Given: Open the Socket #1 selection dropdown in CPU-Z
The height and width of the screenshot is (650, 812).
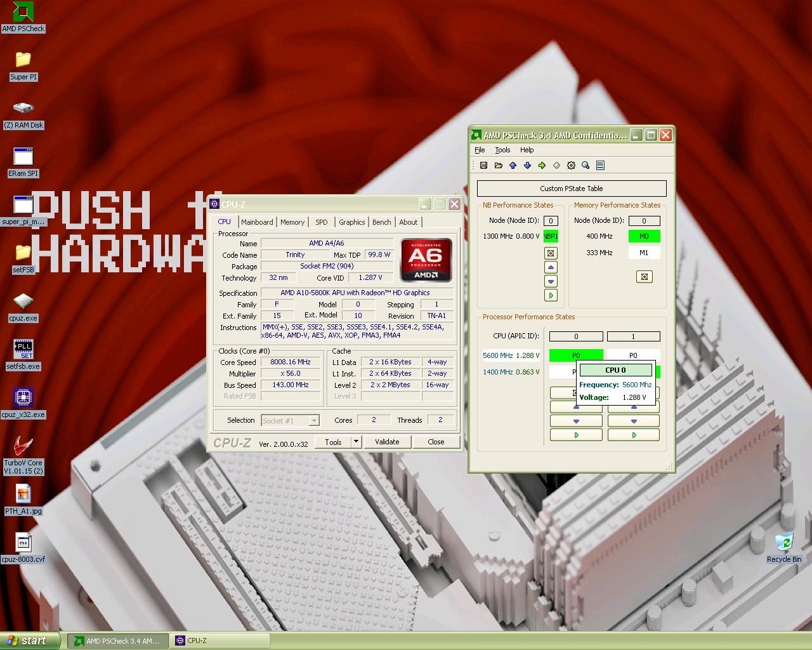Looking at the screenshot, I should tap(290, 421).
